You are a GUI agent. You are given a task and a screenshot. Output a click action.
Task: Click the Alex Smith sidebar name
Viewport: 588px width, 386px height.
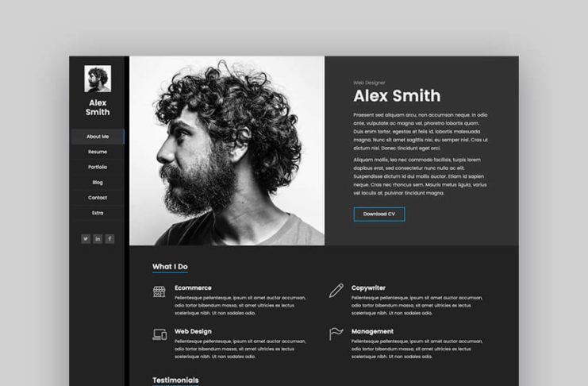[x=98, y=107]
